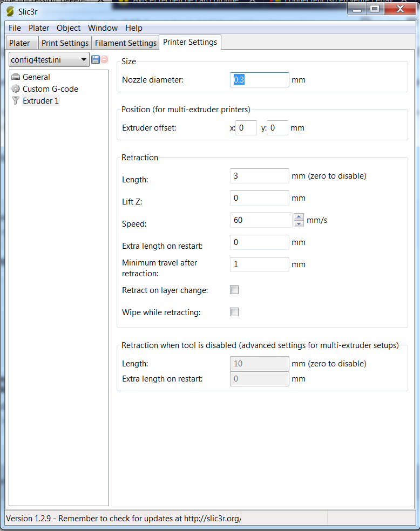Click the Lift Z input field

click(260, 198)
